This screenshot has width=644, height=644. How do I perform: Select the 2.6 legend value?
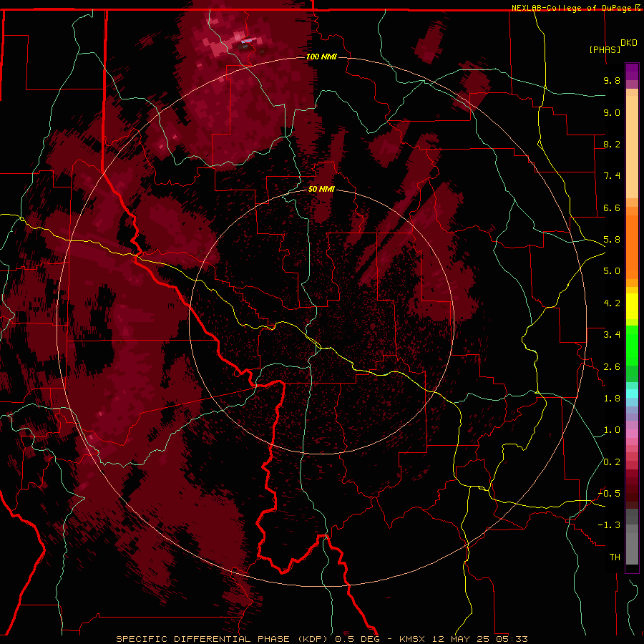612,367
